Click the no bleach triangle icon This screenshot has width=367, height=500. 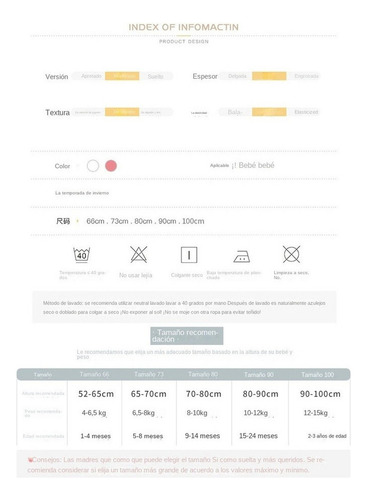point(139,255)
